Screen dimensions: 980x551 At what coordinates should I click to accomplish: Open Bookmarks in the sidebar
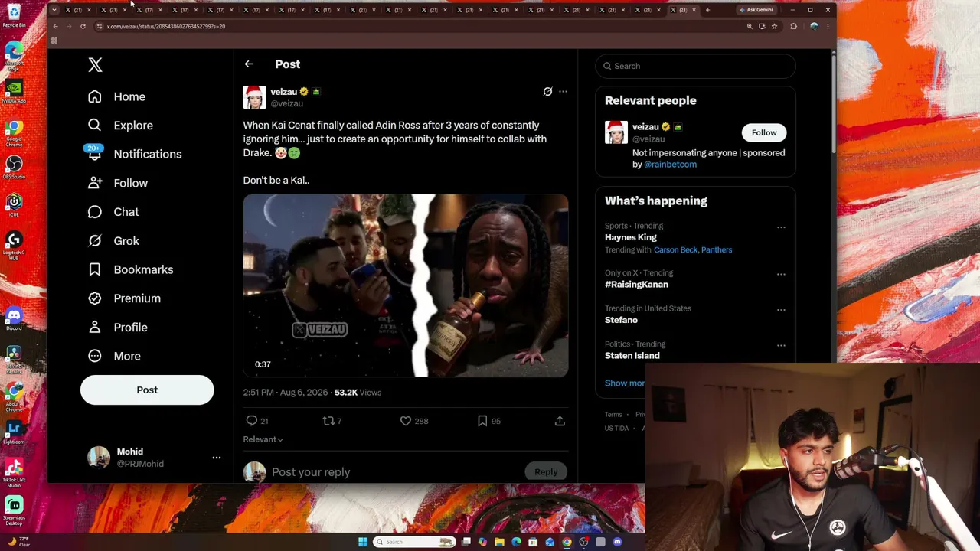click(130, 269)
